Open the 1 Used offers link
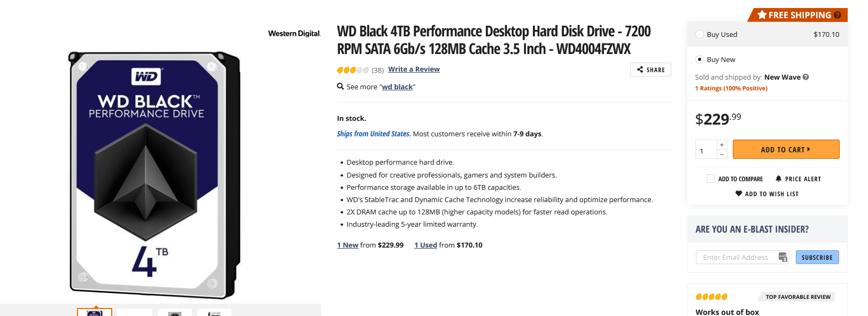The width and height of the screenshot is (868, 316). click(x=425, y=245)
